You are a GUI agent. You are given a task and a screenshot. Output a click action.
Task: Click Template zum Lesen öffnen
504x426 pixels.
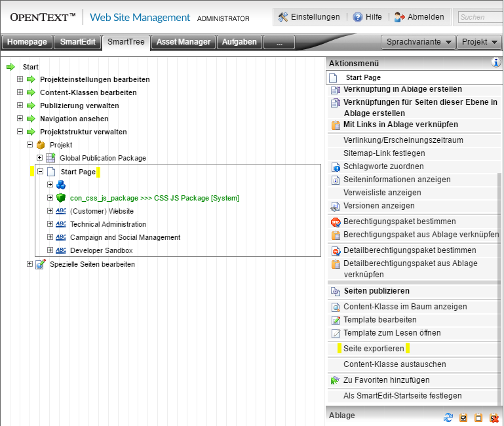(392, 333)
